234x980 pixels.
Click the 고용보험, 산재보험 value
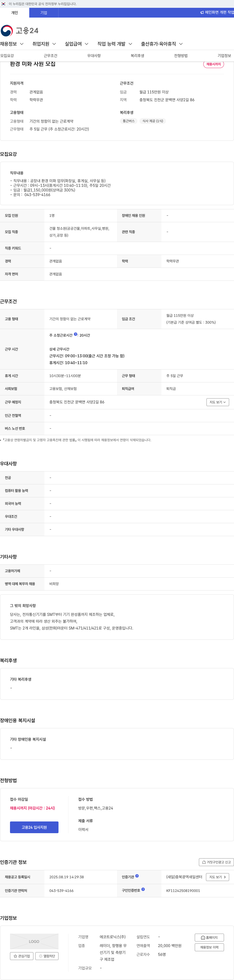pos(63,389)
